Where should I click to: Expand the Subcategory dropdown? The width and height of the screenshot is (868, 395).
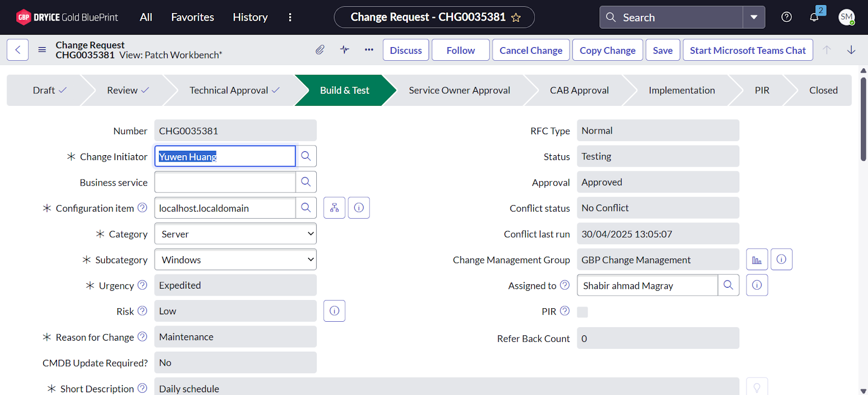[235, 260]
